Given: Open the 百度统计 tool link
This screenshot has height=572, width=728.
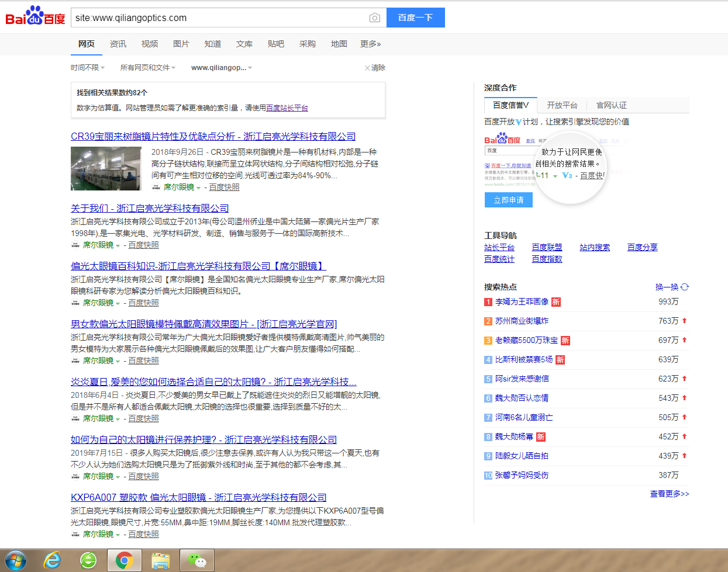Looking at the screenshot, I should (499, 259).
